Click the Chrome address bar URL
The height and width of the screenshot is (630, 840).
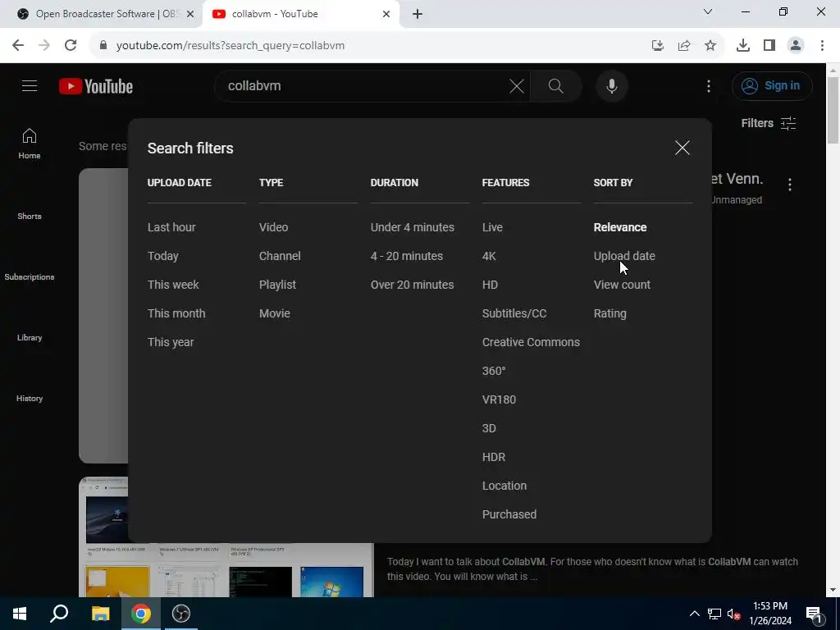[x=231, y=46]
